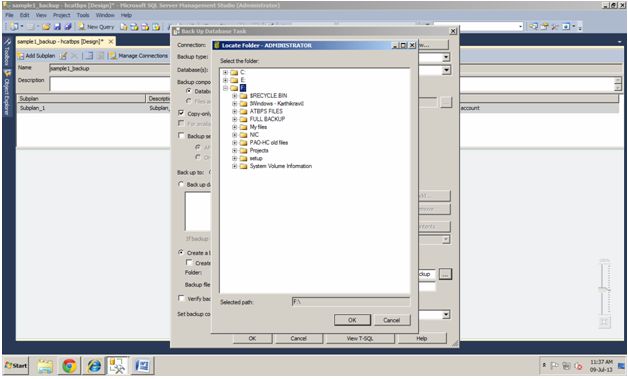
Task: Open the Toolbox side panel
Action: pyautogui.click(x=7, y=52)
